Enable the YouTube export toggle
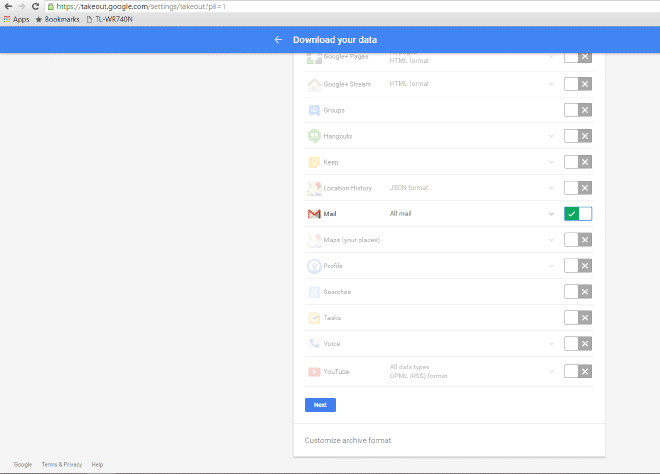 [578, 371]
